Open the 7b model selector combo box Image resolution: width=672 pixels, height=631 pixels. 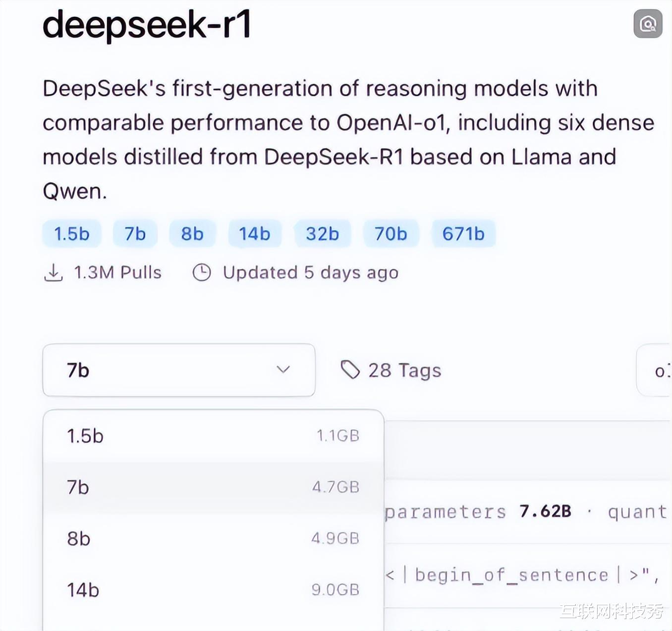(178, 370)
